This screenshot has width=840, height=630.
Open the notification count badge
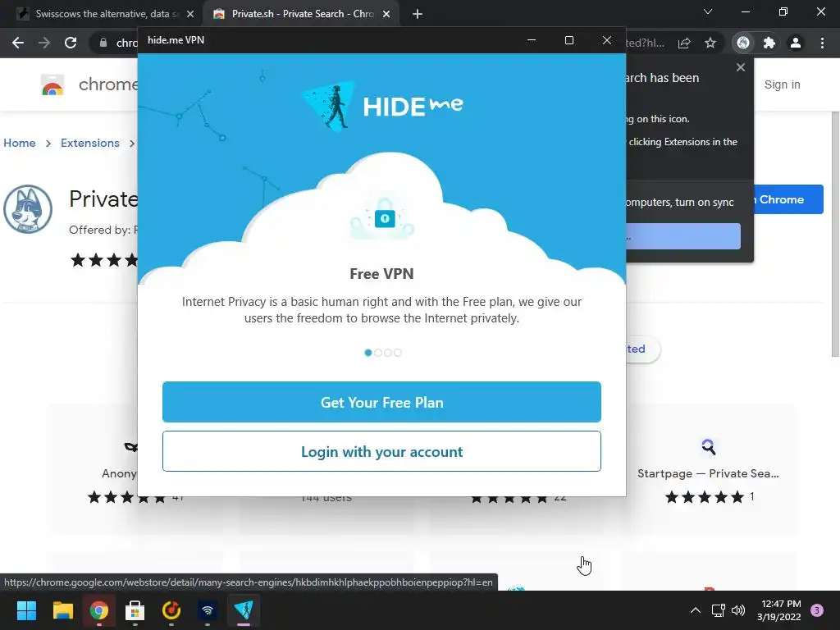[x=817, y=610]
